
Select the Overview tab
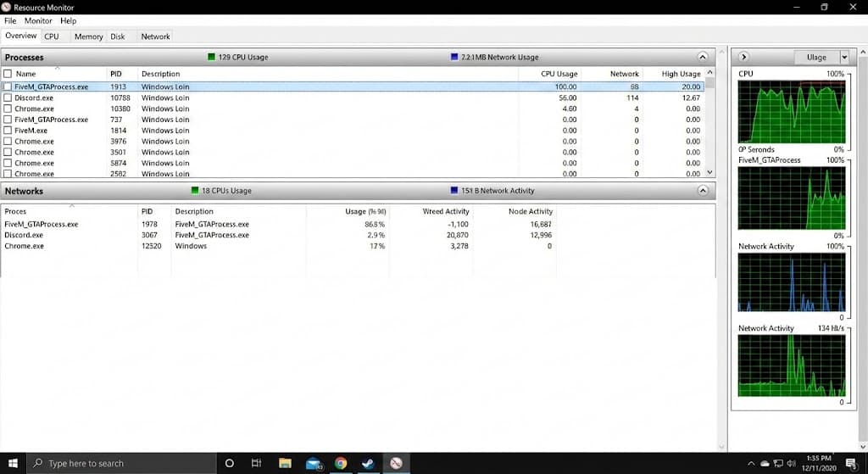(21, 36)
